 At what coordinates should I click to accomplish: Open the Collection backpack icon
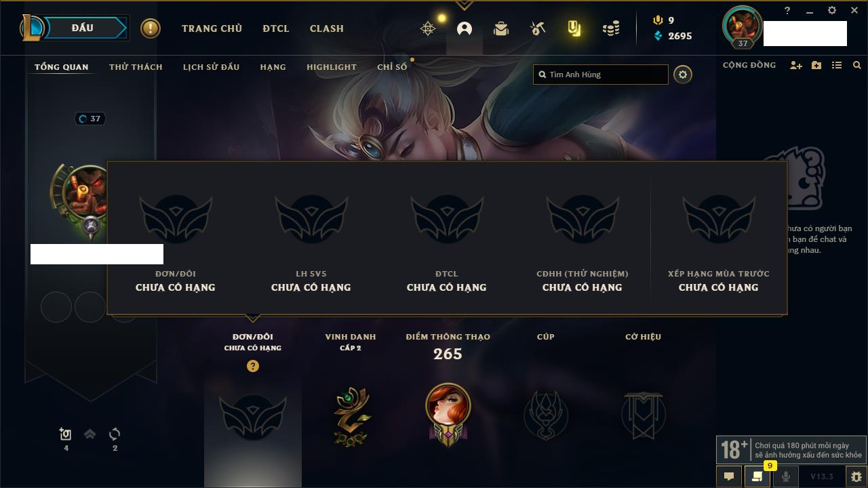tap(501, 28)
